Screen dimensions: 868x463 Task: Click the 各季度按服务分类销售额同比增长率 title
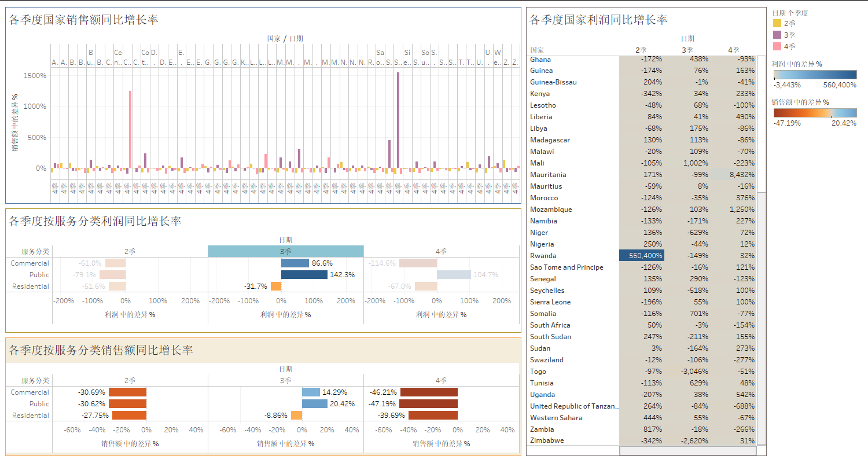coord(101,350)
